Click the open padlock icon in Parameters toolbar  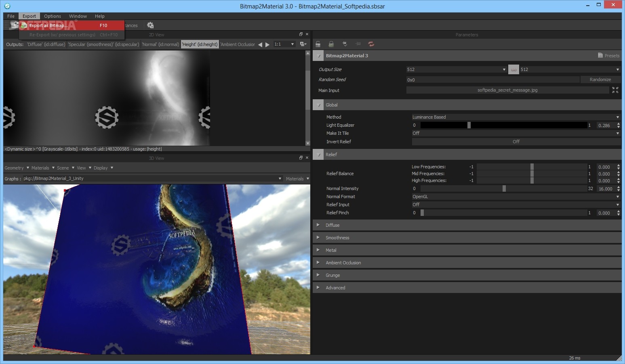(318, 44)
